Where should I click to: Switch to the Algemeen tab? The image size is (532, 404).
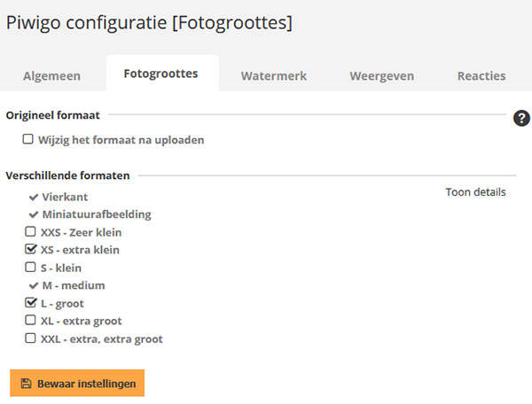pos(52,76)
